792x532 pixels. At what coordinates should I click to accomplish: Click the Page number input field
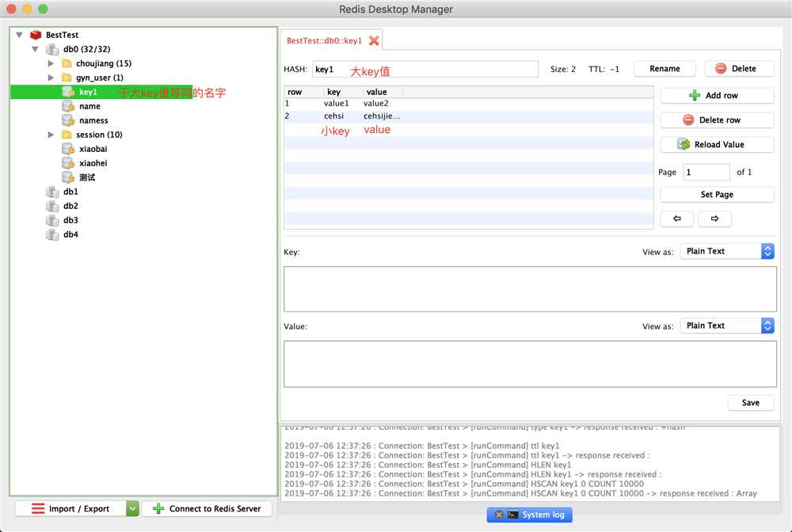coord(706,172)
